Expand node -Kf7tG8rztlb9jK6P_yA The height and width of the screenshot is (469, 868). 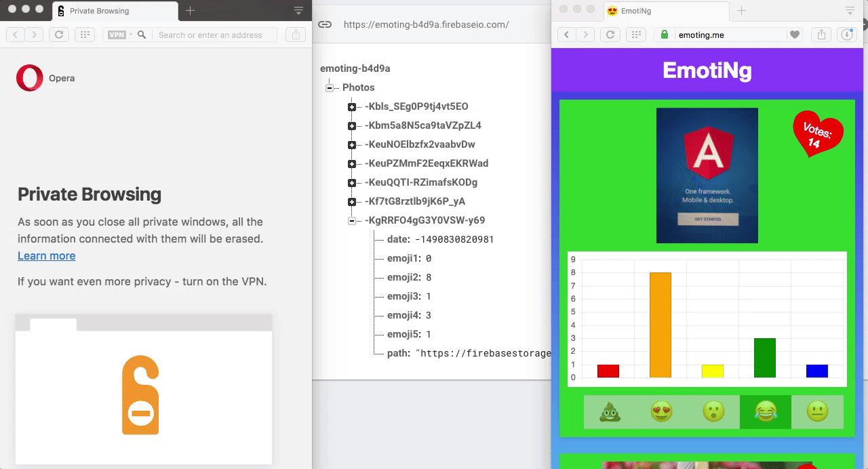tap(351, 202)
